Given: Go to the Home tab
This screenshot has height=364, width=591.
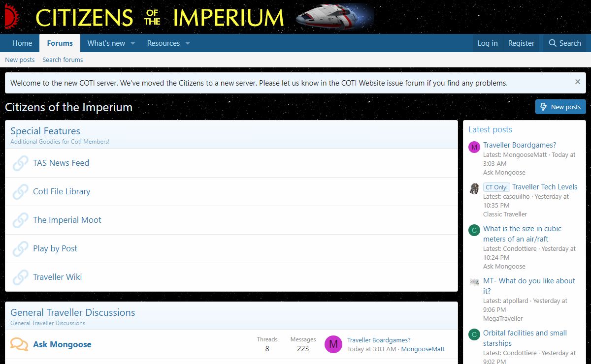Looking at the screenshot, I should pos(22,43).
